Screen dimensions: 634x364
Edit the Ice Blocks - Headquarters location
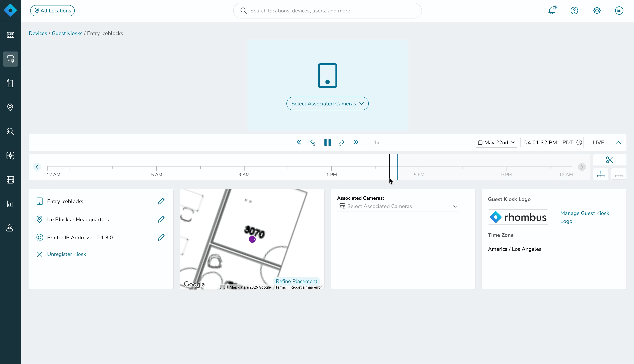pyautogui.click(x=161, y=219)
